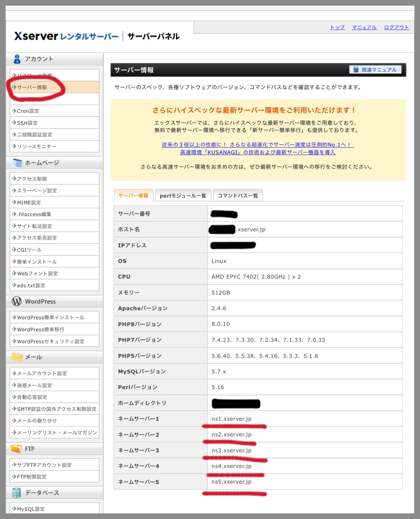Open WordPressセキュリティ設定 menu item

[x=55, y=341]
